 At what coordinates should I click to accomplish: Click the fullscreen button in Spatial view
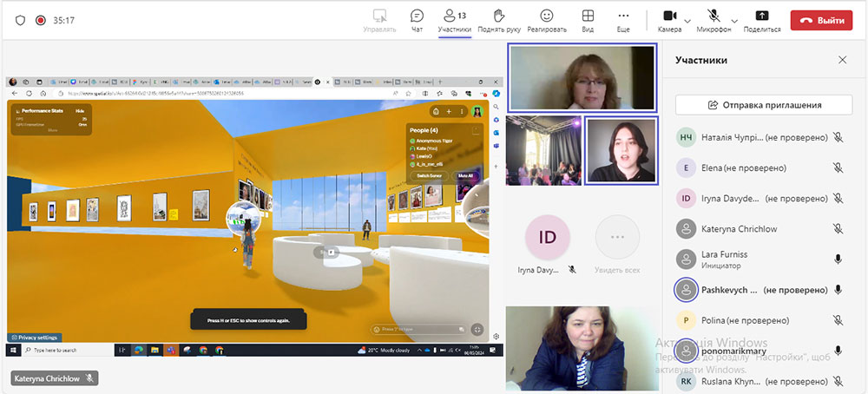coord(477,329)
